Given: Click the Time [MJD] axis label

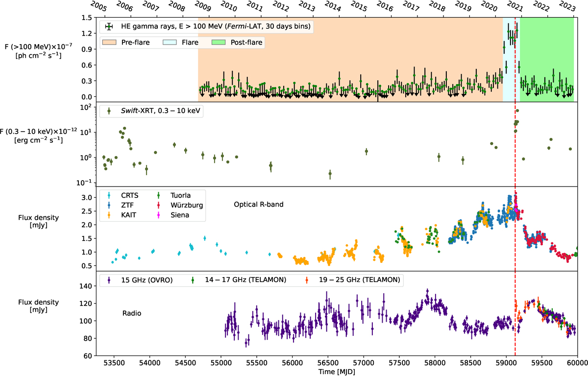Looking at the screenshot, I should 336,372.
